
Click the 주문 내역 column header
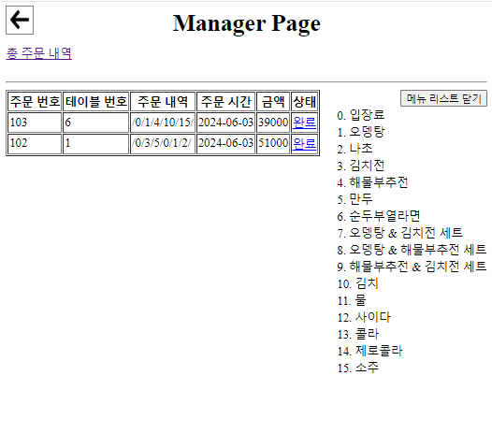click(x=163, y=102)
